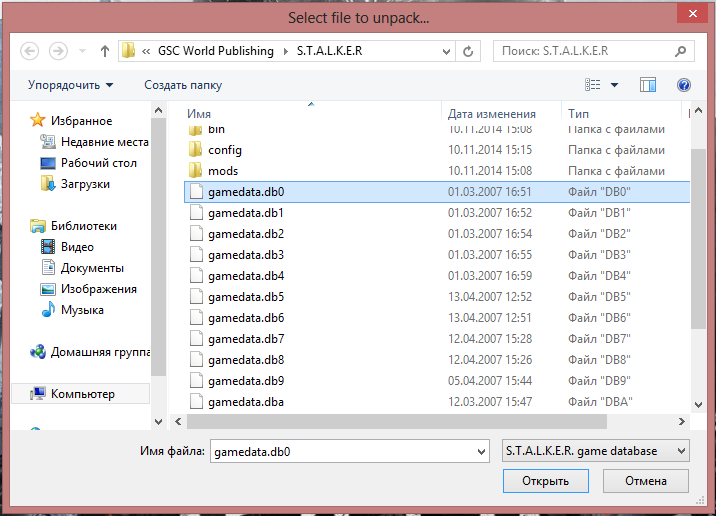Go up one folder level
The width and height of the screenshot is (716, 516).
tap(105, 51)
